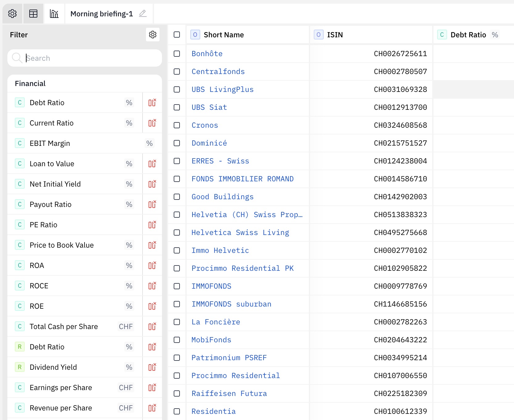This screenshot has width=514, height=420.
Task: Check the box for the IMMOFONDS suburban row
Action: [x=177, y=304]
